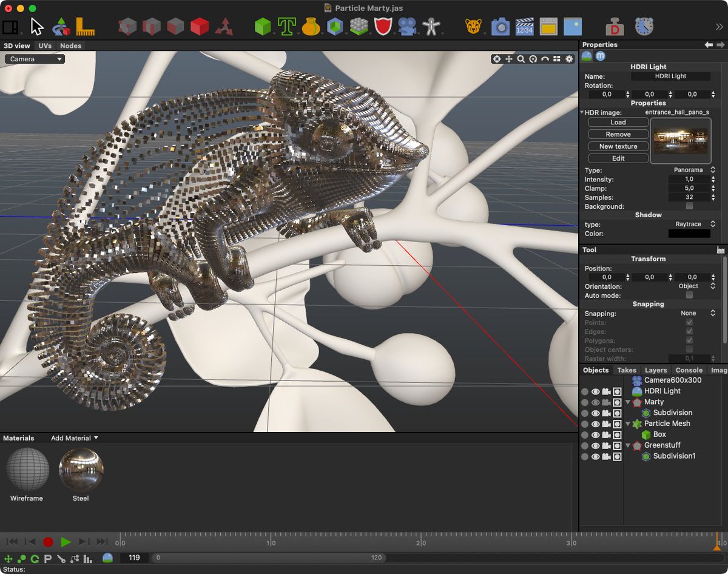
Task: Expand the Camera dropdown in the viewport
Action: point(34,59)
